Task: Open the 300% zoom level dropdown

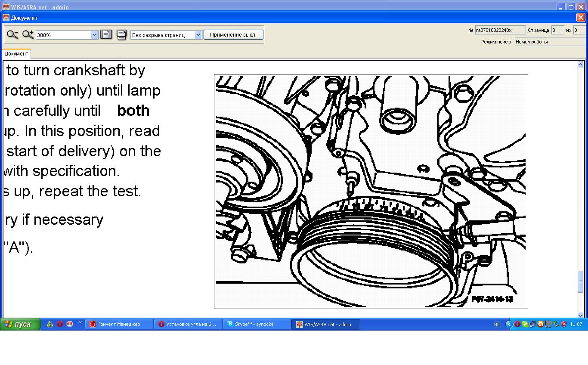Action: coord(95,35)
